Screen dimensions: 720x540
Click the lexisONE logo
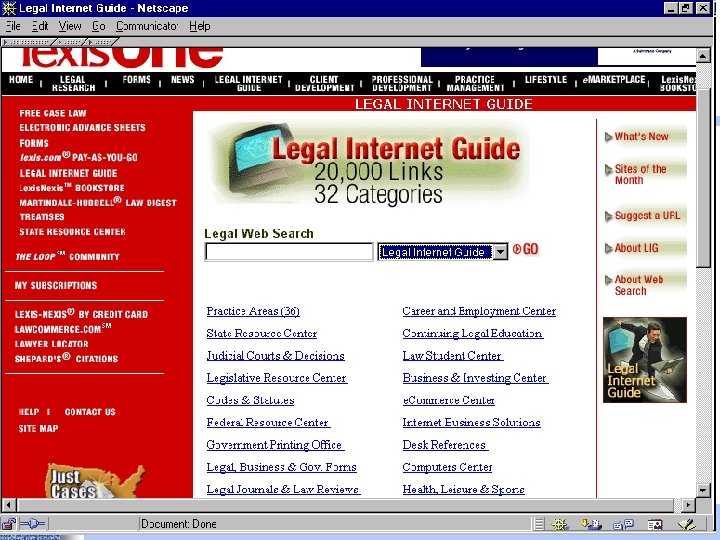point(121,59)
